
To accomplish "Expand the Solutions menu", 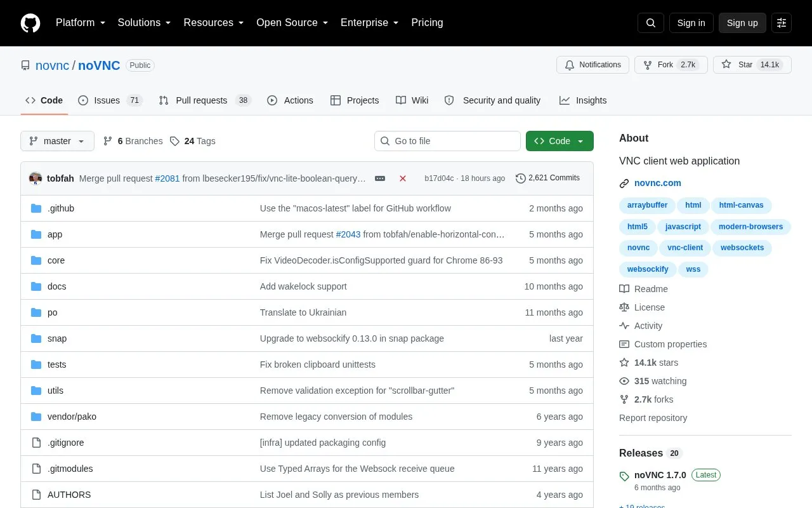I will (x=145, y=23).
